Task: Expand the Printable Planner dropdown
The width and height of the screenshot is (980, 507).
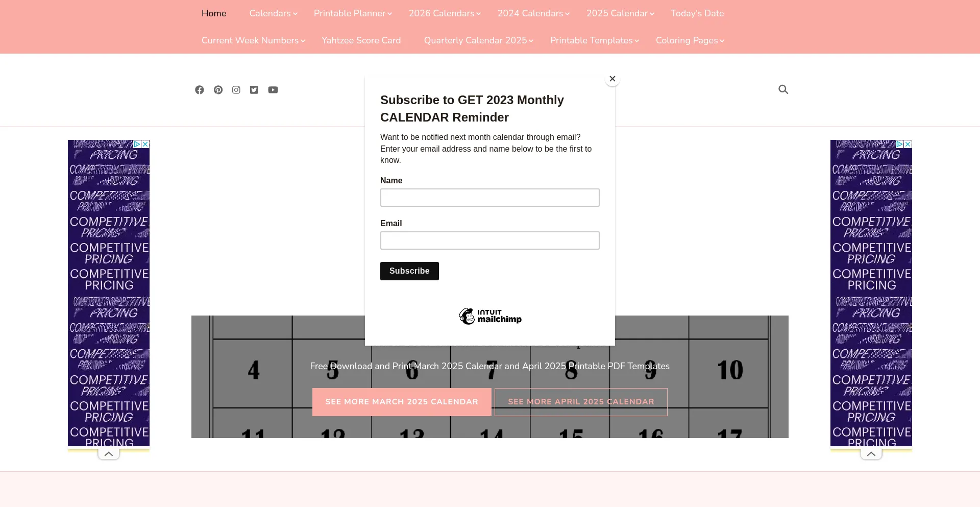Action: click(x=353, y=13)
